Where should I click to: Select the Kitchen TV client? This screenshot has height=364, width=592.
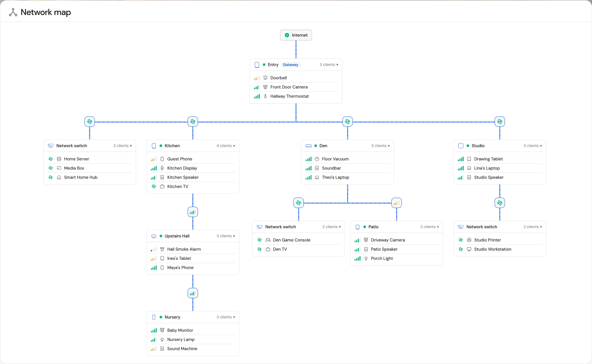193,186
